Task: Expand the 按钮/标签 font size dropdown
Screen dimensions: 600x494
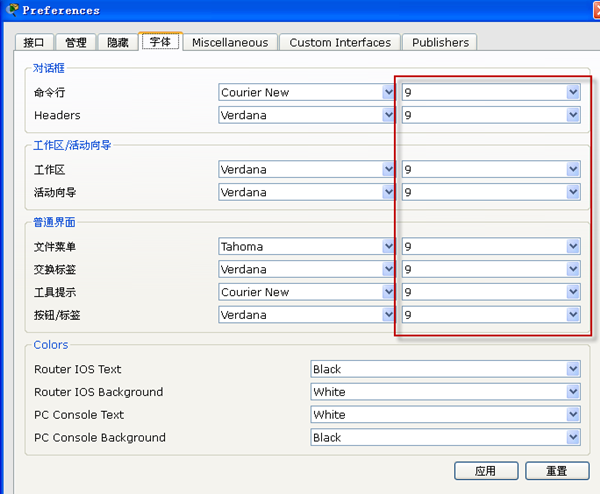Action: tap(491, 315)
